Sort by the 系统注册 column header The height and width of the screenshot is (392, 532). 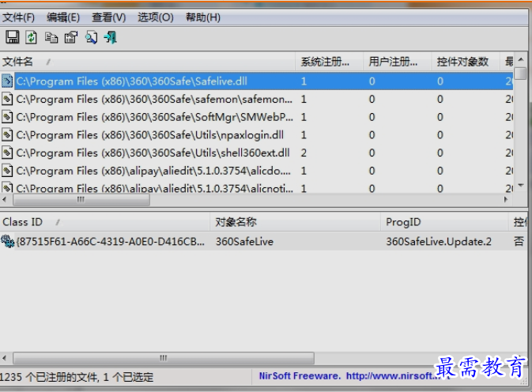coord(329,62)
